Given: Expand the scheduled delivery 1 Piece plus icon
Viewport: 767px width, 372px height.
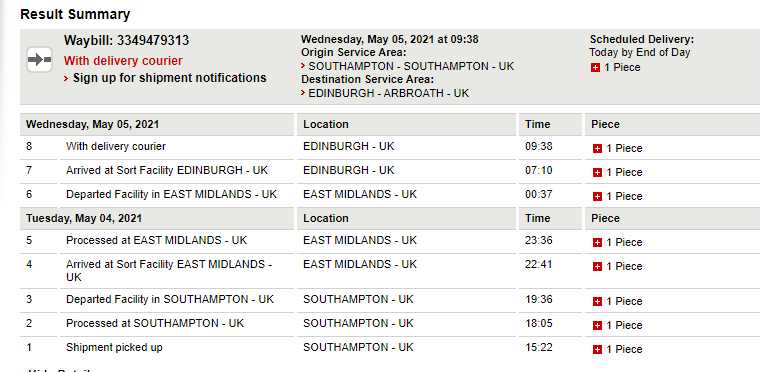Looking at the screenshot, I should click(x=595, y=68).
